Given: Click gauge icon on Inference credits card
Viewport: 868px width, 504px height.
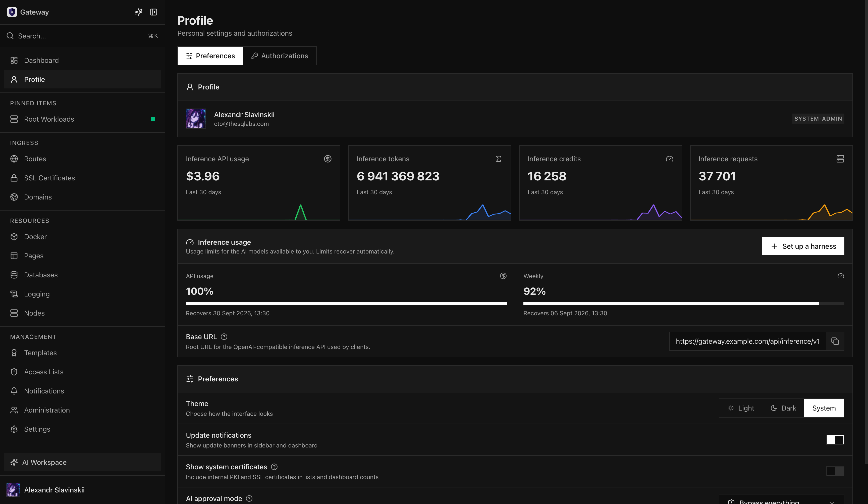Looking at the screenshot, I should point(669,159).
